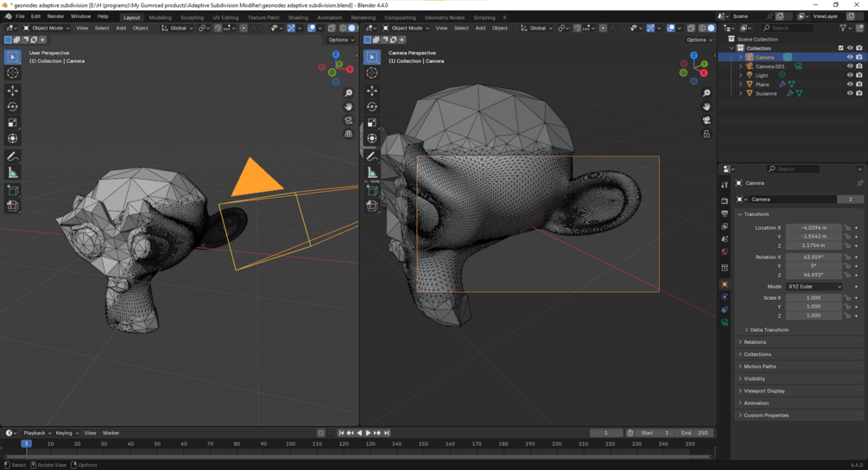Open the Window menu
868x470 pixels.
tap(80, 16)
